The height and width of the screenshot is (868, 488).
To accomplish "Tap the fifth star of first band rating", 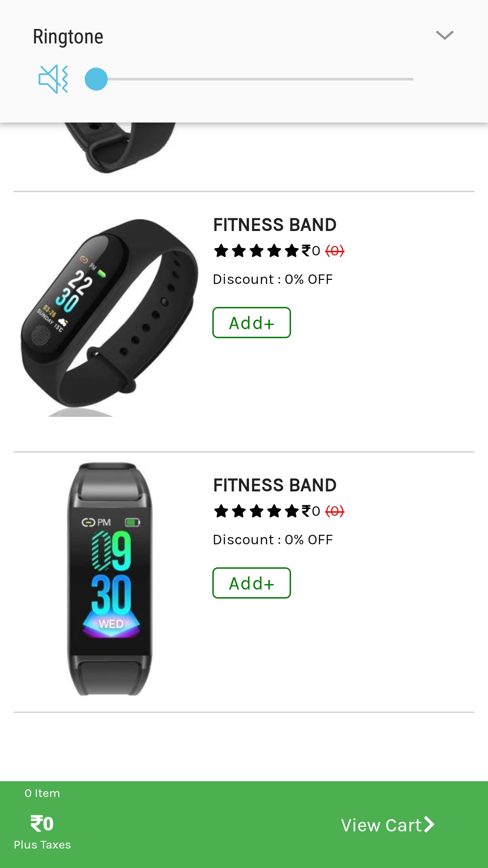I will [292, 250].
